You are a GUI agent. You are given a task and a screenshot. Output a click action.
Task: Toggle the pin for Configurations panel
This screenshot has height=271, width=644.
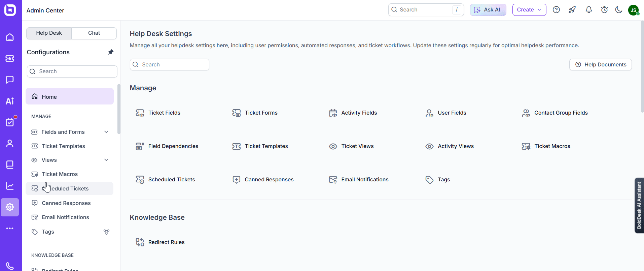pos(111,52)
